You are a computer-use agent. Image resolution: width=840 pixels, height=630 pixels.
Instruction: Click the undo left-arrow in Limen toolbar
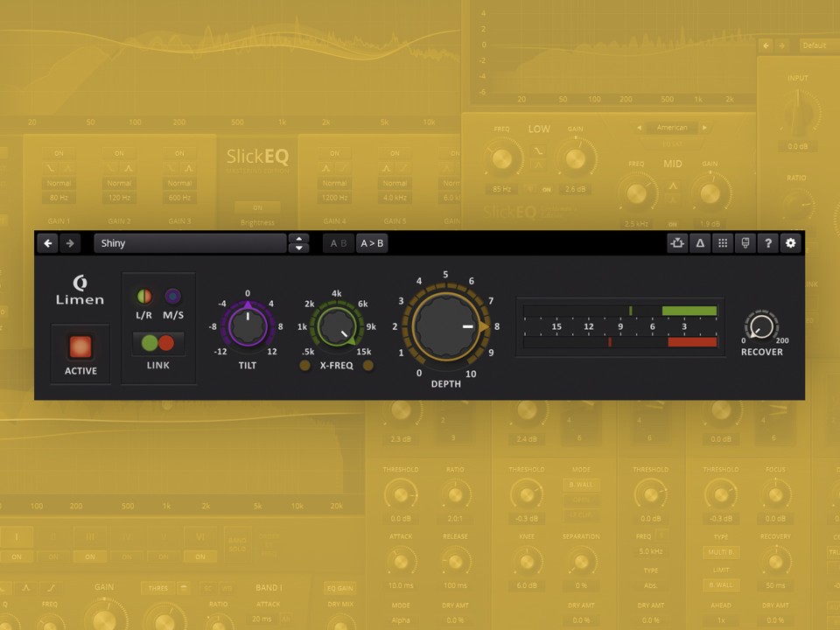(48, 243)
